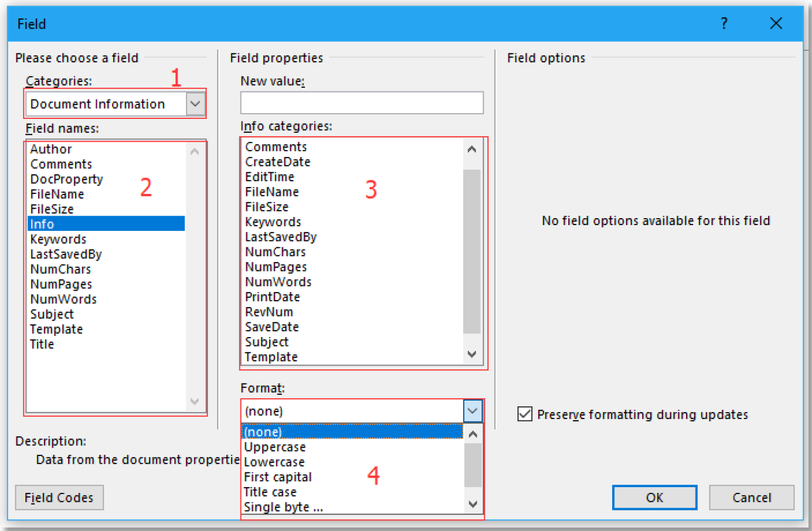This screenshot has width=812, height=531.
Task: Select RevNum from Info categories
Action: click(x=269, y=312)
